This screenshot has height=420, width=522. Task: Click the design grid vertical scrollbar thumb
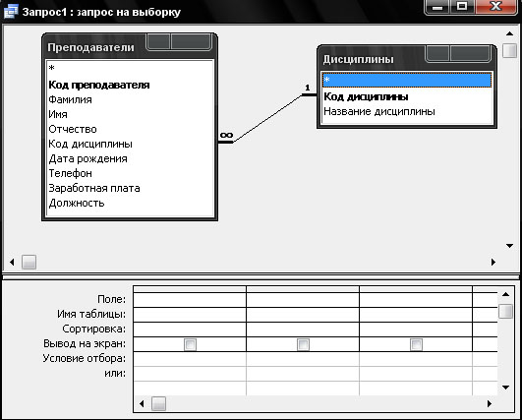505,312
